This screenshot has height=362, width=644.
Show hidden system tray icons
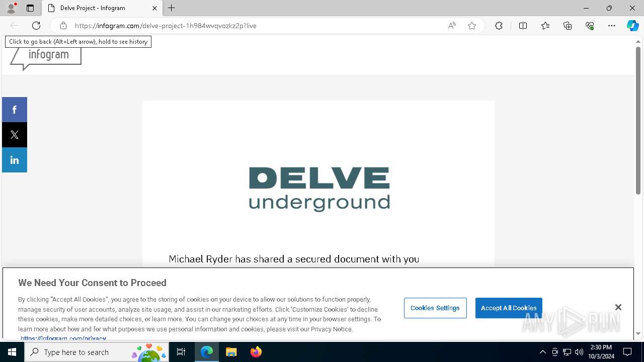542,352
